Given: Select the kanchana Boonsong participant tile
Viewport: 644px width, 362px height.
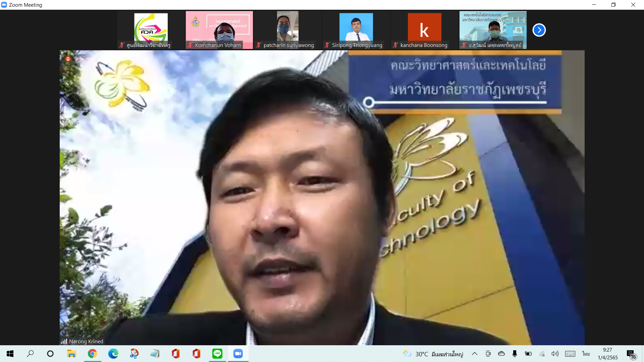Looking at the screenshot, I should [x=424, y=30].
